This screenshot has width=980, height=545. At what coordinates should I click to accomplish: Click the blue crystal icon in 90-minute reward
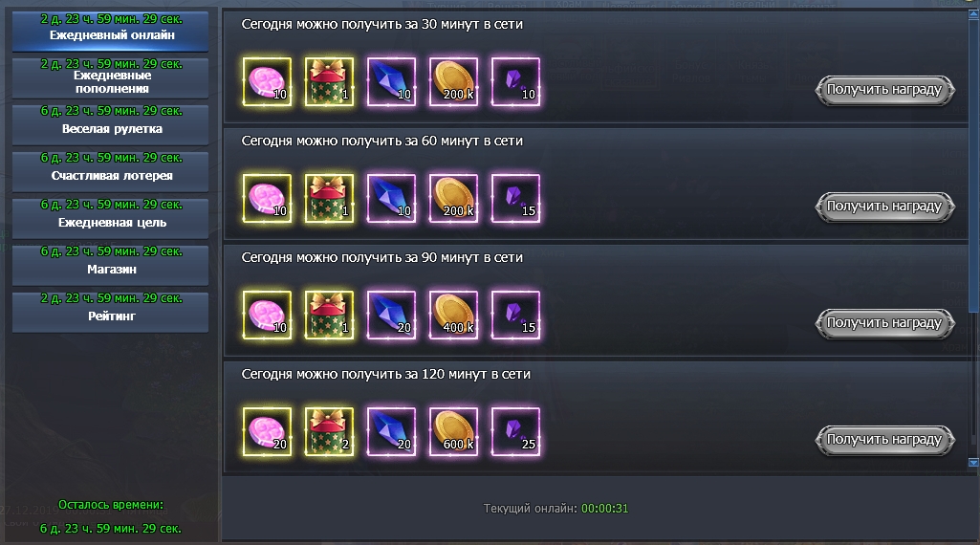391,315
